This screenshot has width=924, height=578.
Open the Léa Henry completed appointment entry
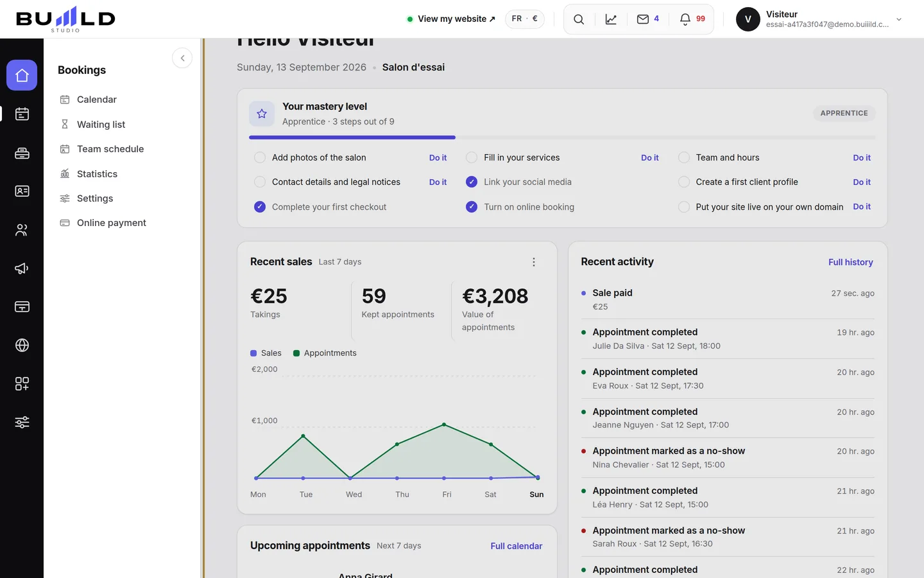[728, 498]
